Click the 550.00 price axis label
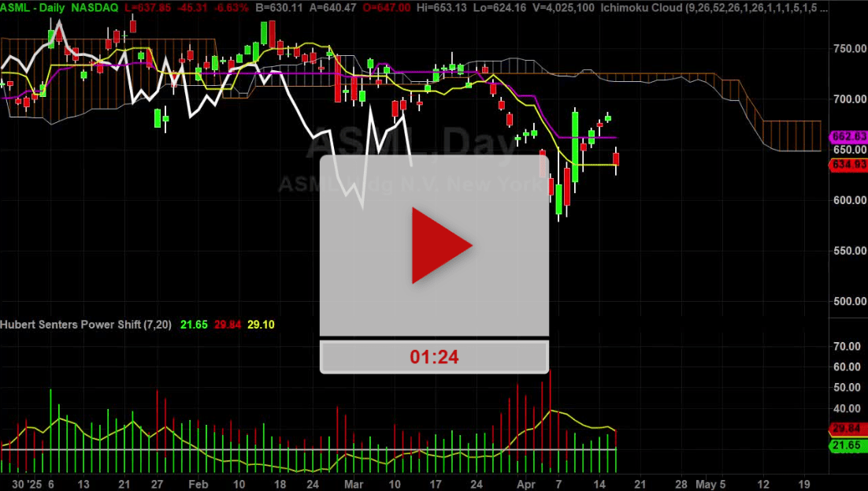The image size is (868, 491). [850, 251]
